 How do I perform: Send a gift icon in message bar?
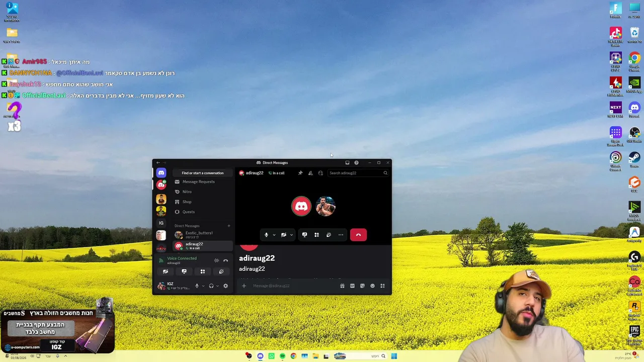pyautogui.click(x=342, y=286)
